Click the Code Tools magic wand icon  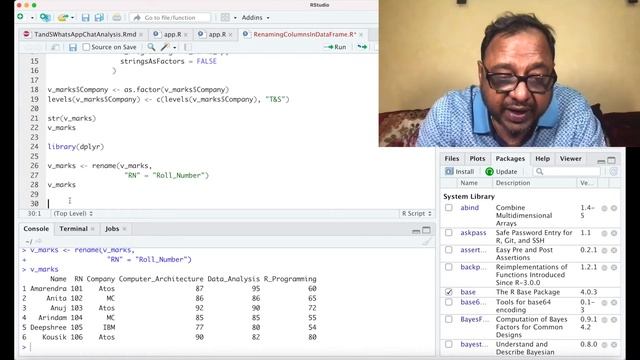[165, 47]
